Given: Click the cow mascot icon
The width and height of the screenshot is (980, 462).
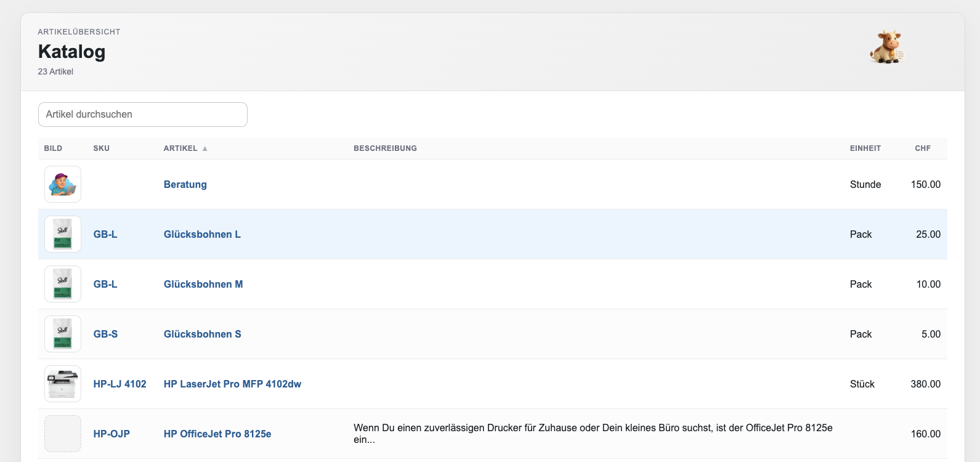Looking at the screenshot, I should pos(886,47).
